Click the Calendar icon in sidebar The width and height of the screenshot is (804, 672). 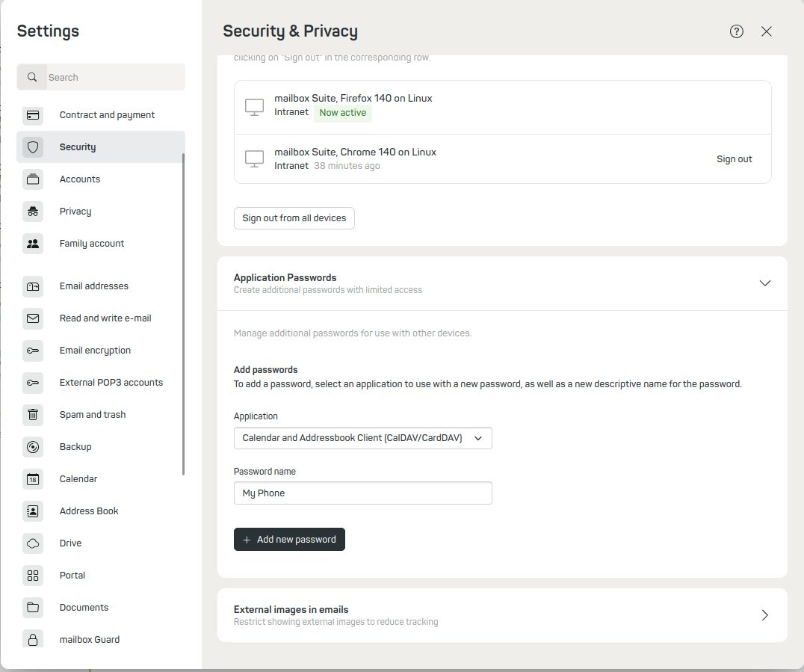tap(33, 479)
